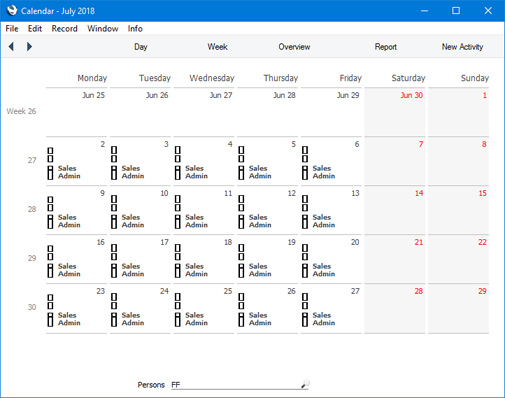Image resolution: width=505 pixels, height=398 pixels.
Task: Create a New Activity
Action: pos(462,47)
